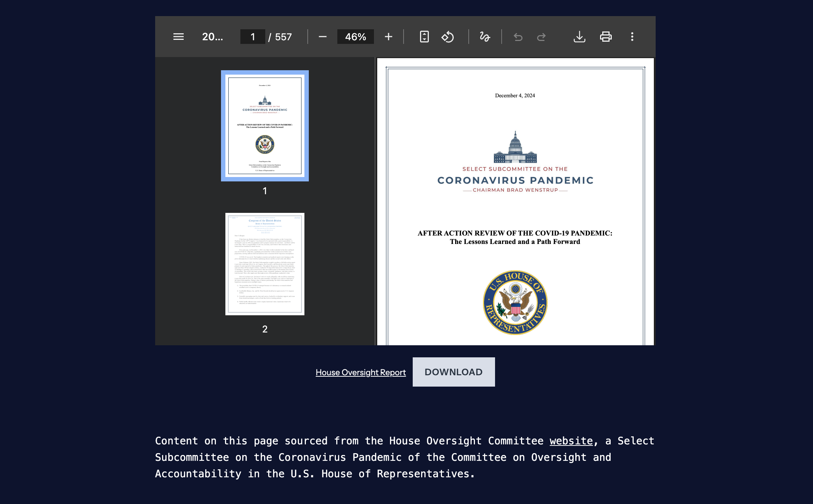Select page 1 thumbnail in sidebar
Screen dimensions: 813x504
(265, 126)
